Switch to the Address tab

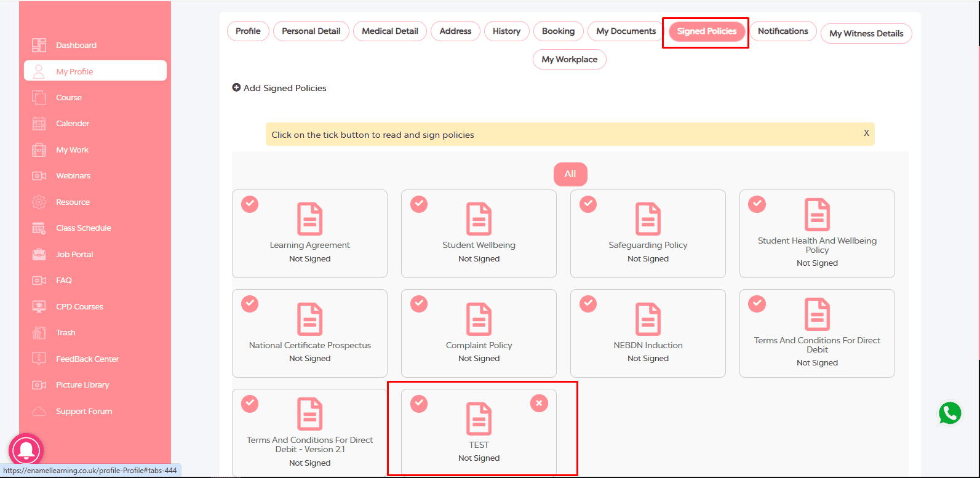(455, 31)
